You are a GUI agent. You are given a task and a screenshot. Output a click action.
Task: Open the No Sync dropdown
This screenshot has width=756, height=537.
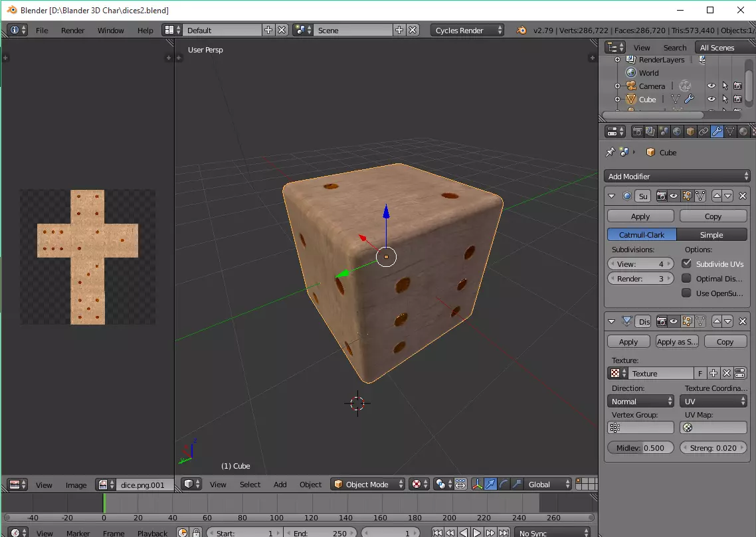pos(552,532)
